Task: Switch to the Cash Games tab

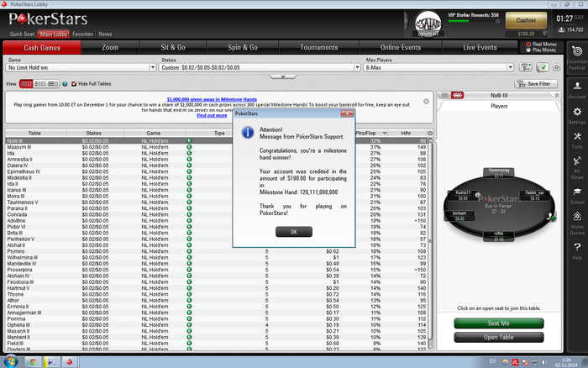Action: pos(42,47)
